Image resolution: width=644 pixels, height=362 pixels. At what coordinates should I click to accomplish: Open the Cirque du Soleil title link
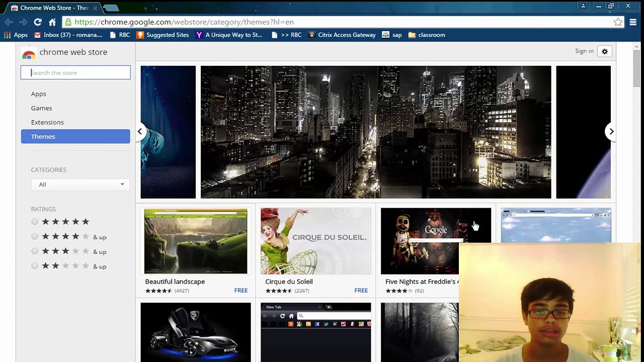coord(289,282)
